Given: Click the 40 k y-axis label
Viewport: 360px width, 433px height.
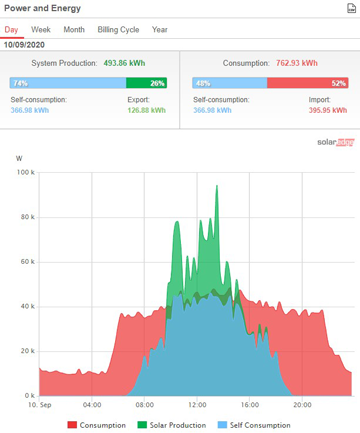Looking at the screenshot, I should point(28,306).
